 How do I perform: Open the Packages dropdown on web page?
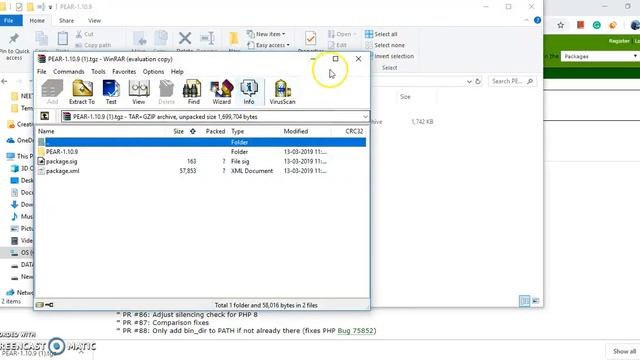pyautogui.click(x=600, y=56)
